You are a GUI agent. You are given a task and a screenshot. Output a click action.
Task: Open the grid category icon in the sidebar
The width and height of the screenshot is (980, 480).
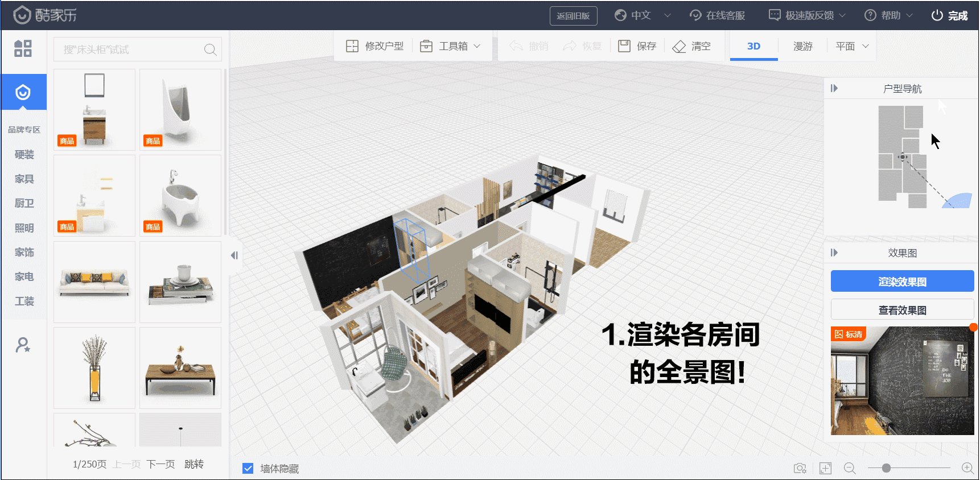pos(23,48)
